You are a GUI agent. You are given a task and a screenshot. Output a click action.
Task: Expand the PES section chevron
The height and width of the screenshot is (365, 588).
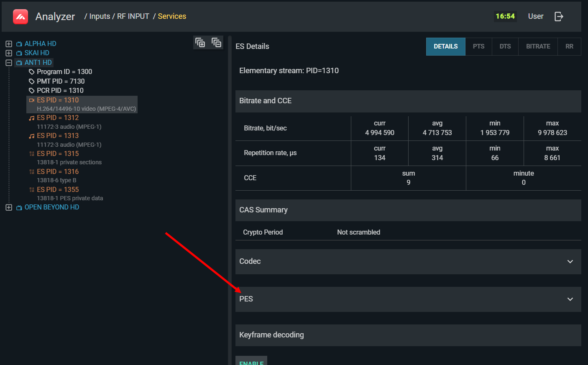[x=570, y=299]
